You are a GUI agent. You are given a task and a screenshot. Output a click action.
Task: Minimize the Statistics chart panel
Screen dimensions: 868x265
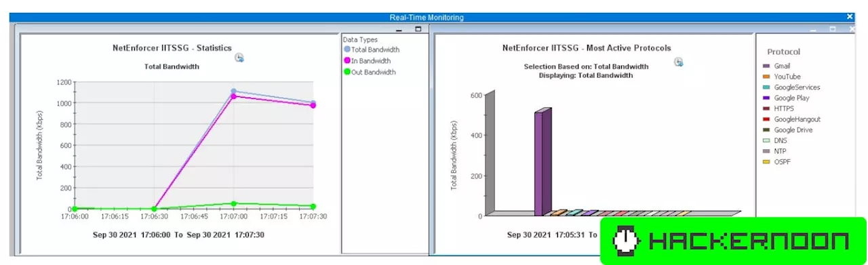click(x=399, y=30)
